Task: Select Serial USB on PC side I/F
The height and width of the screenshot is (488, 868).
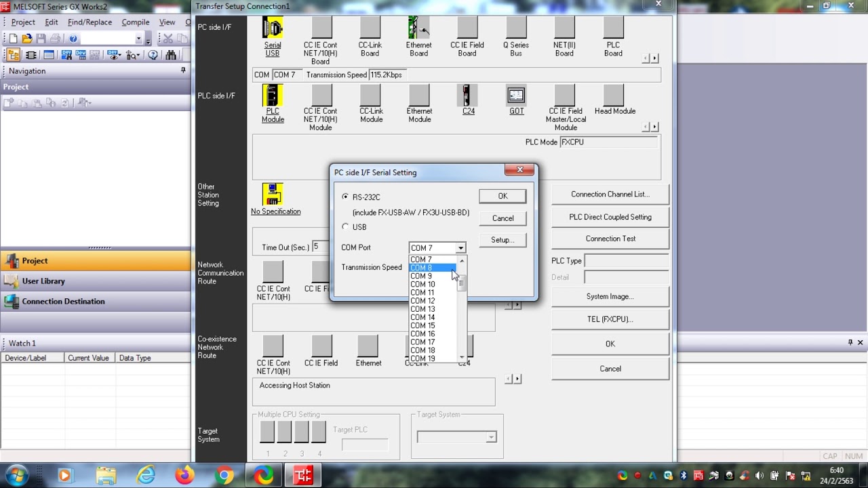Action: (x=272, y=37)
